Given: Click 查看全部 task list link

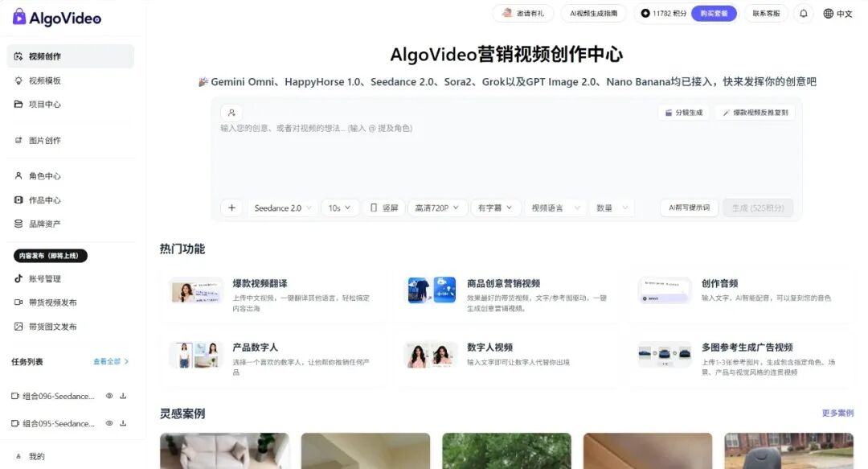Looking at the screenshot, I should click(x=111, y=361).
